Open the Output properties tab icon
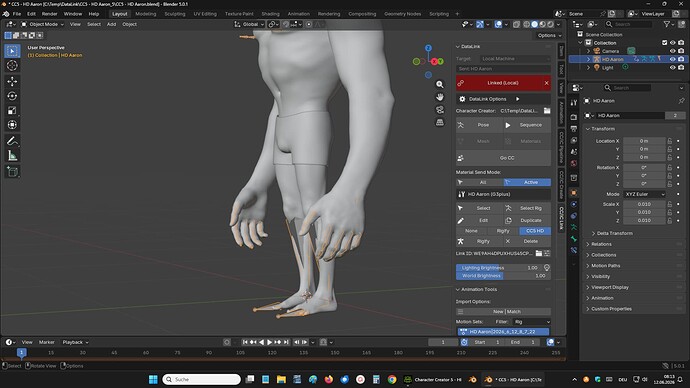 [574, 128]
